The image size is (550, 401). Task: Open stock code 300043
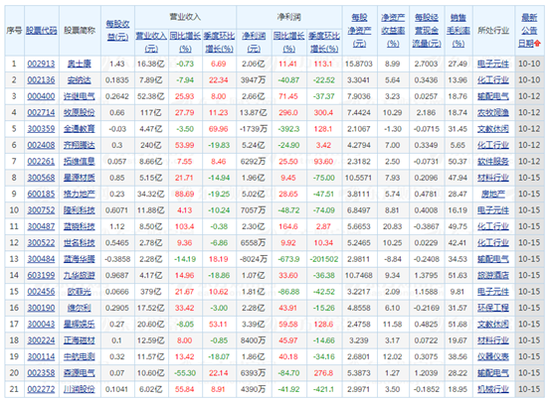tap(41, 324)
